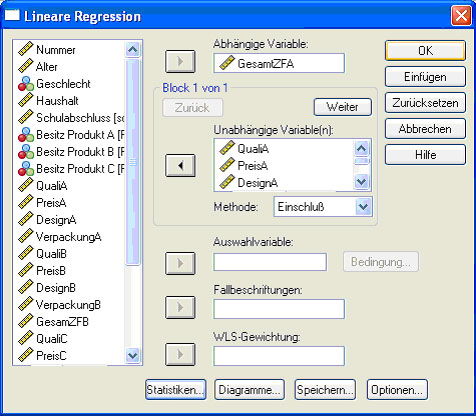Click down arrow of independent variables scrollbar

click(362, 182)
